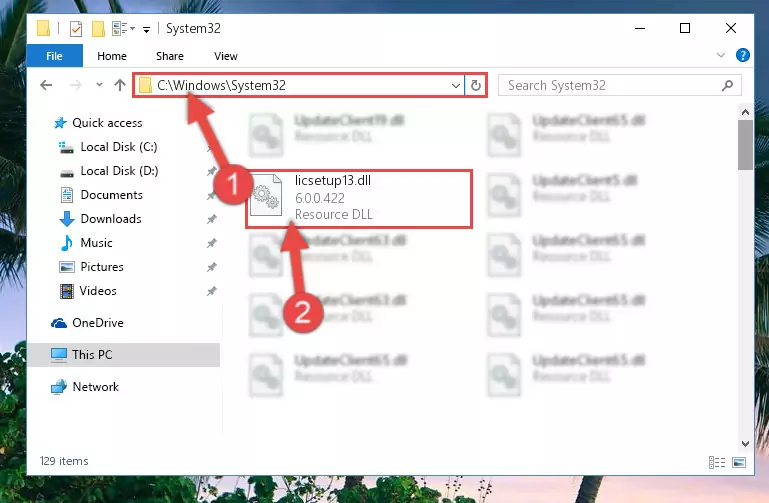The height and width of the screenshot is (503, 769).
Task: Click the Search System32 field
Action: point(619,85)
